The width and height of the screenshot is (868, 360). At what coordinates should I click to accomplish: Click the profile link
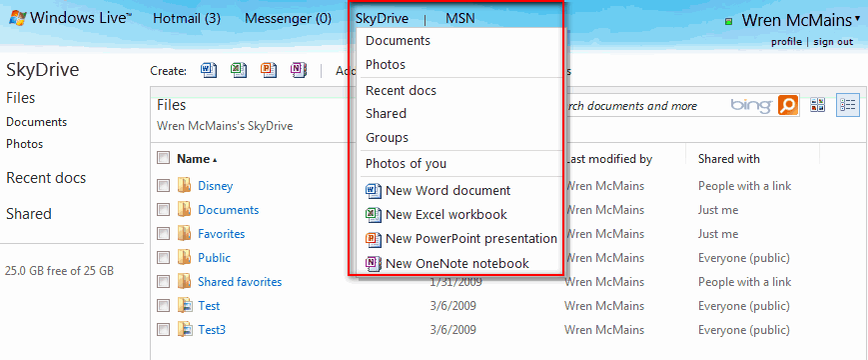pyautogui.click(x=786, y=42)
